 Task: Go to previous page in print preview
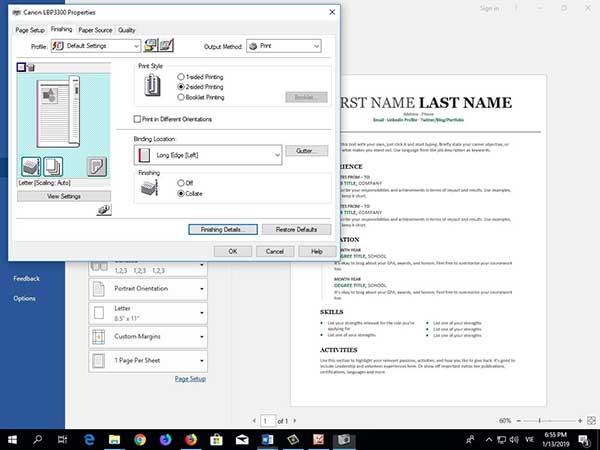tap(254, 421)
